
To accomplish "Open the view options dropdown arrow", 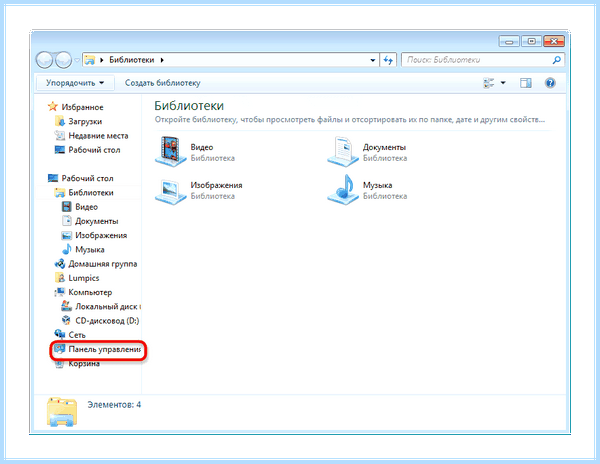I will (x=503, y=83).
